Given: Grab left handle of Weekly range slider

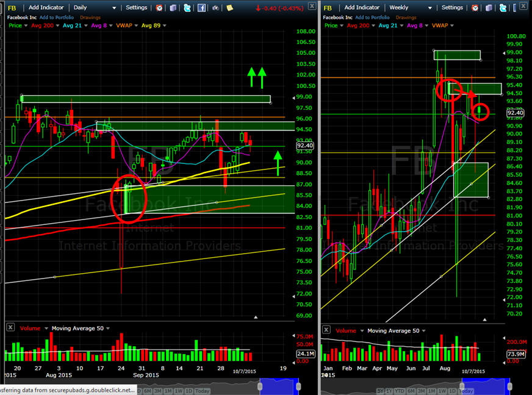Looking at the screenshot, I should [462, 386].
